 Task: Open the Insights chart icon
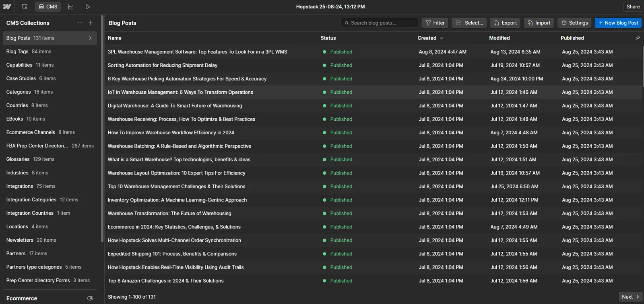pyautogui.click(x=71, y=7)
